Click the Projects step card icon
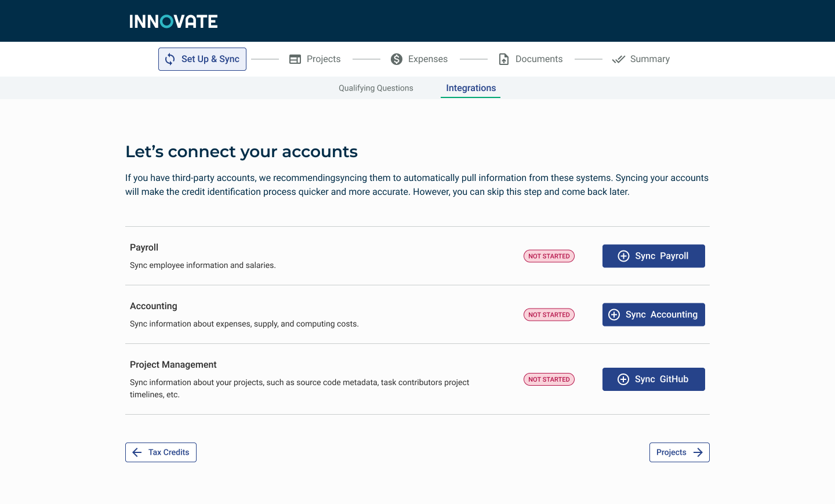The image size is (835, 504). [295, 59]
